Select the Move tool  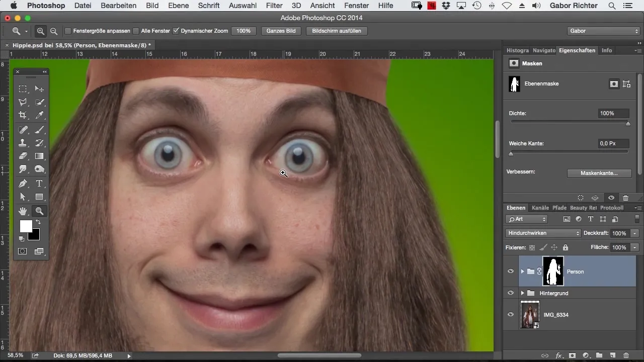(39, 89)
